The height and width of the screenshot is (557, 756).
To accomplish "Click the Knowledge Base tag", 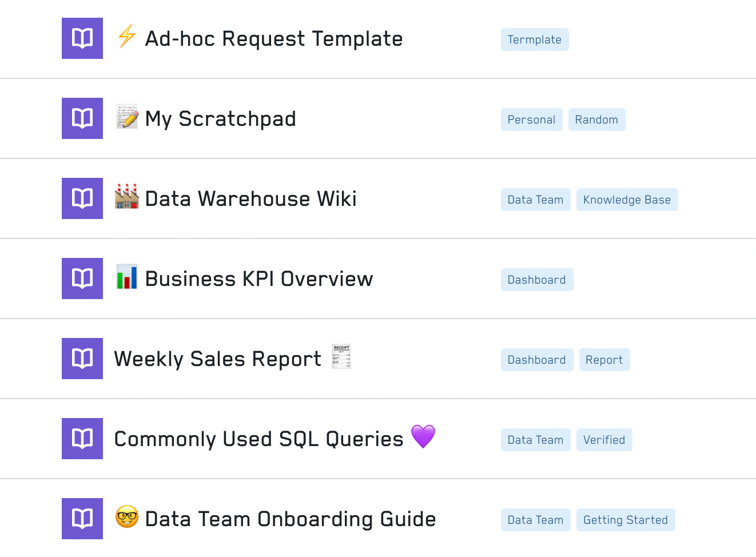I will coord(627,200).
